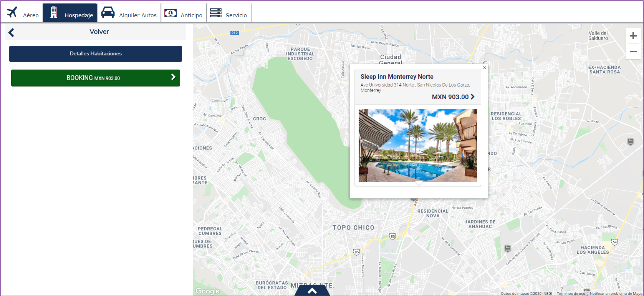Viewport: 644px width, 296px height.
Task: Click the hotel marker at the map's right edge
Action: coord(631,142)
